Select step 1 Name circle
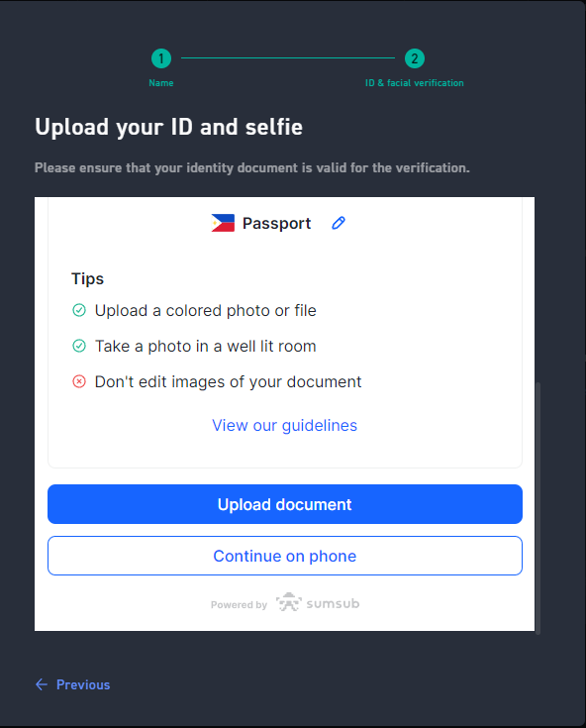 (161, 58)
